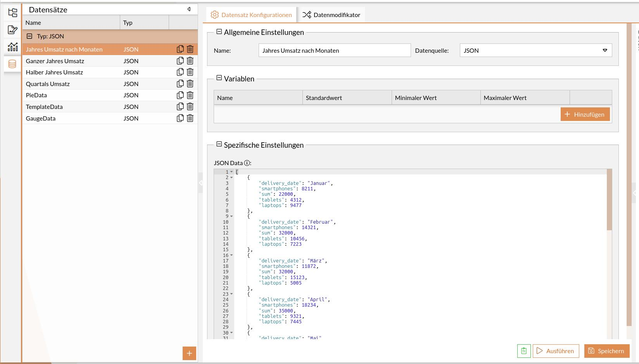Collapse the Allgemeine Einstellungen section
Screen dimensions: 639x364
[219, 32]
